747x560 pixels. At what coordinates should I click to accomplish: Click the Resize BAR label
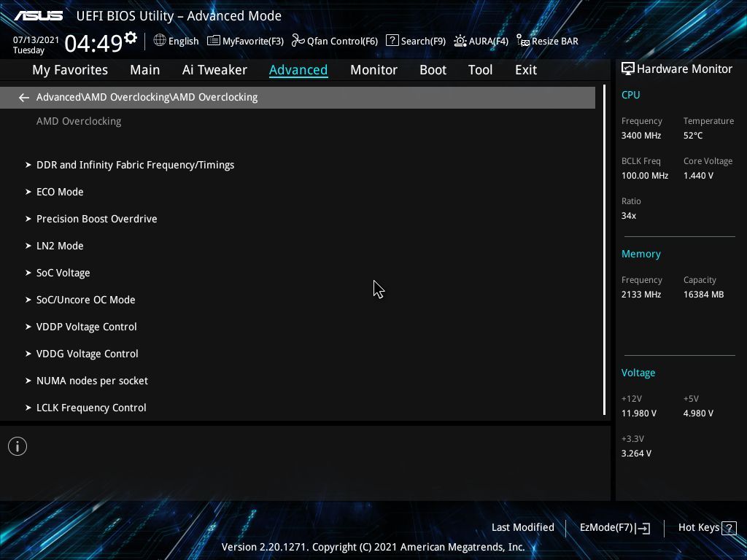[555, 42]
